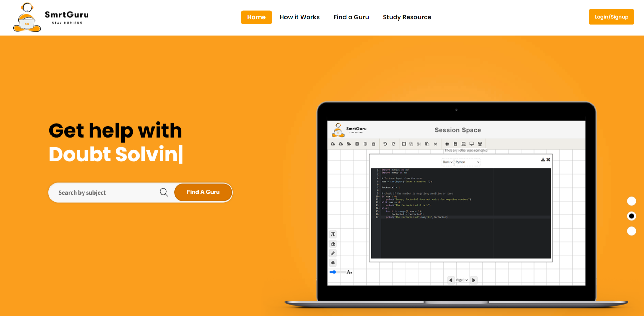Select the top carousel dot indicator

(x=631, y=201)
